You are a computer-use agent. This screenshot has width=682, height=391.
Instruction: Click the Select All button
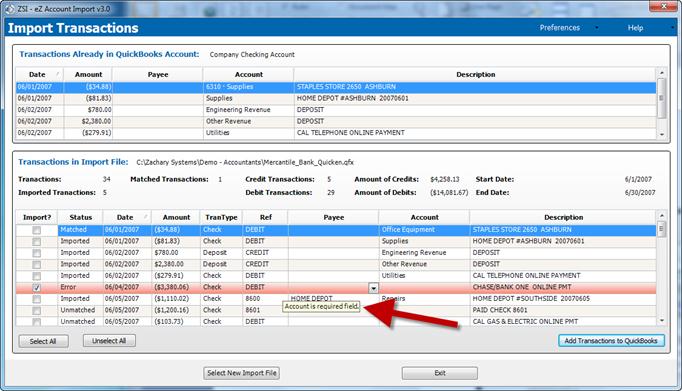tap(43, 341)
